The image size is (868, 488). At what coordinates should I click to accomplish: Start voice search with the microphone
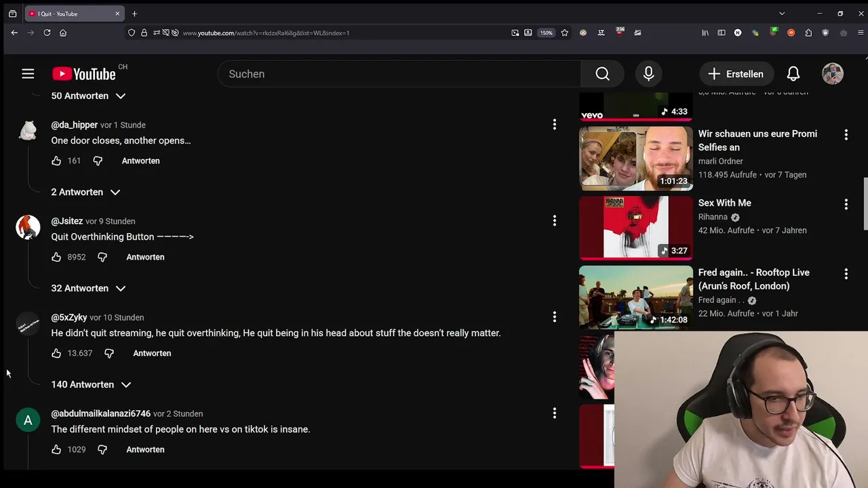click(x=649, y=74)
